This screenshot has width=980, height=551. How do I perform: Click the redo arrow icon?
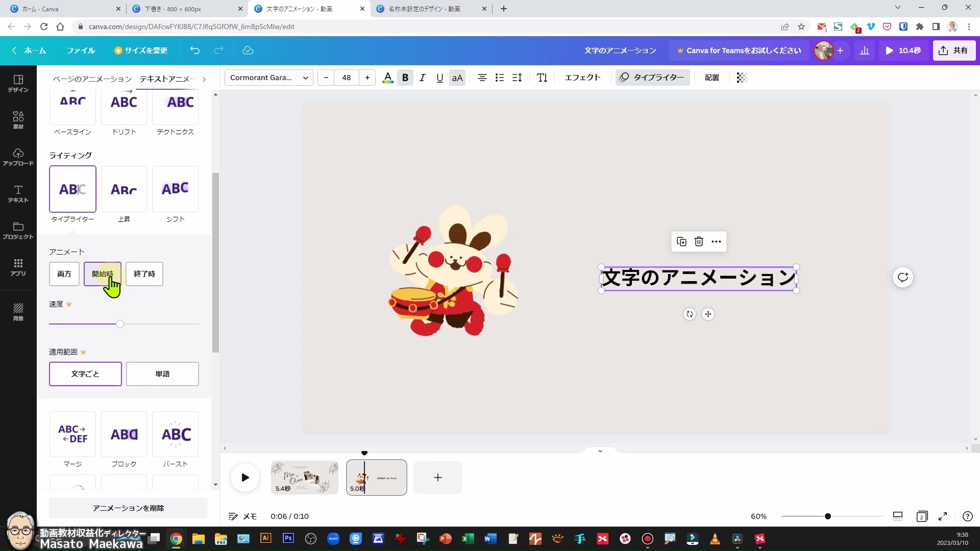click(x=218, y=51)
